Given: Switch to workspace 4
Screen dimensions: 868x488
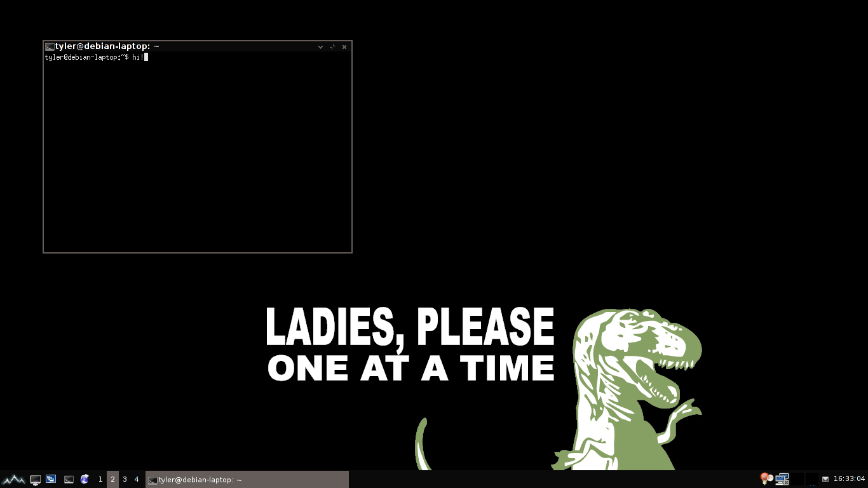Looking at the screenshot, I should coord(137,479).
